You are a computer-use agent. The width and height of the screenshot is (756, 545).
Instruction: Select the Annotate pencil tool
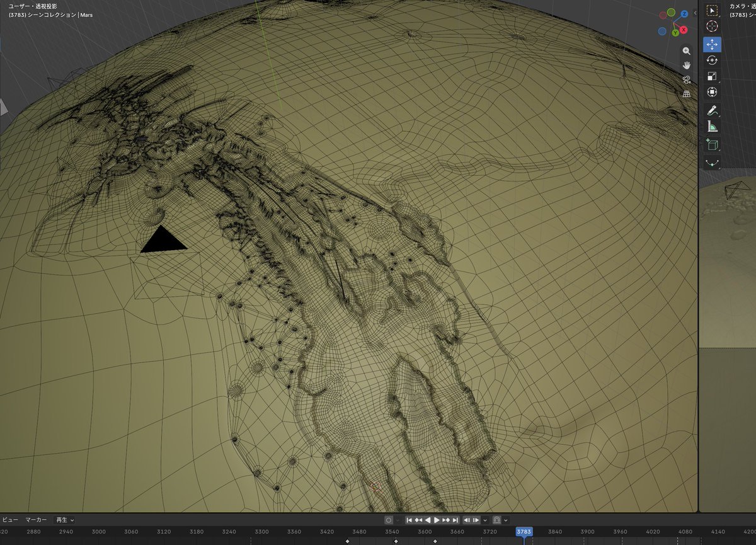click(x=713, y=110)
